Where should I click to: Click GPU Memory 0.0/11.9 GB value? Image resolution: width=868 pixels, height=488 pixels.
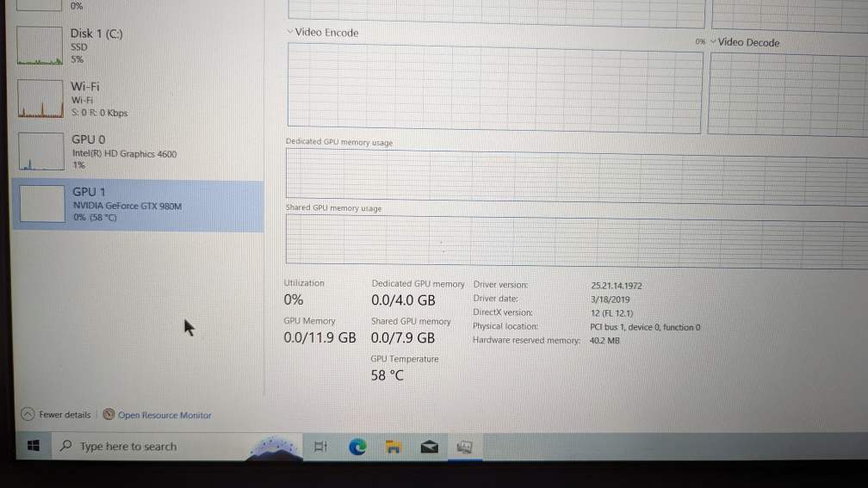[x=319, y=337]
